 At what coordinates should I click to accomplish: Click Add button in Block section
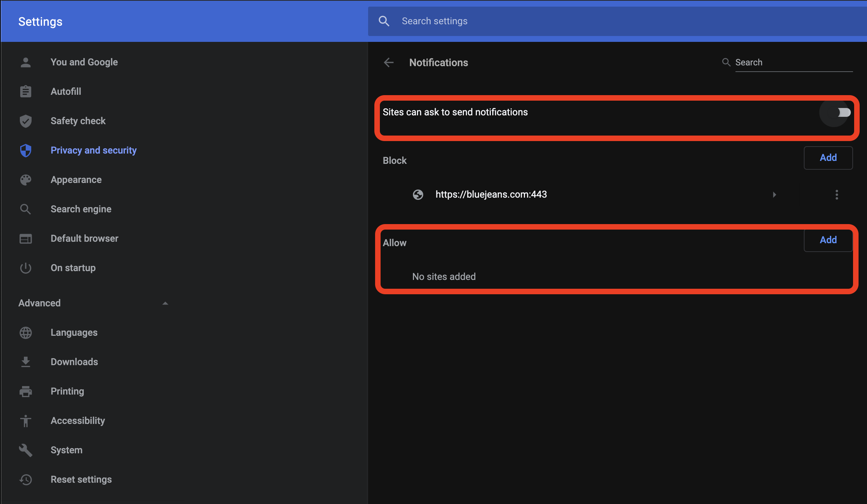tap(828, 158)
